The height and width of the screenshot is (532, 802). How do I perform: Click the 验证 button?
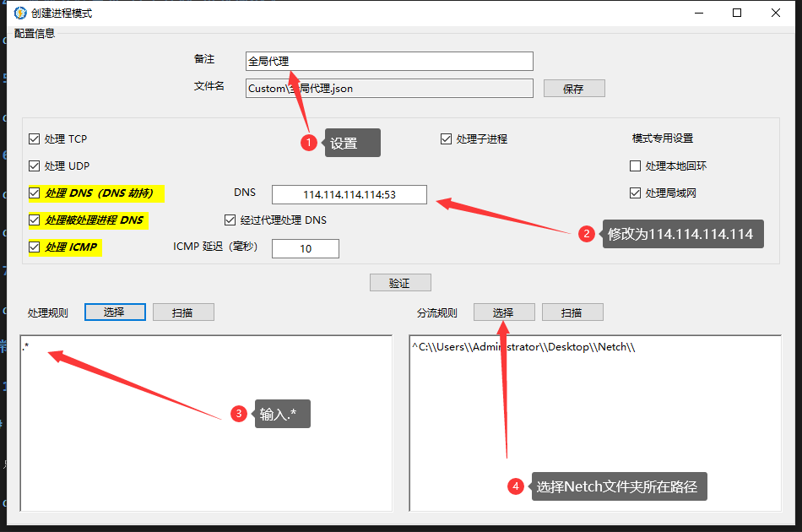[x=400, y=283]
